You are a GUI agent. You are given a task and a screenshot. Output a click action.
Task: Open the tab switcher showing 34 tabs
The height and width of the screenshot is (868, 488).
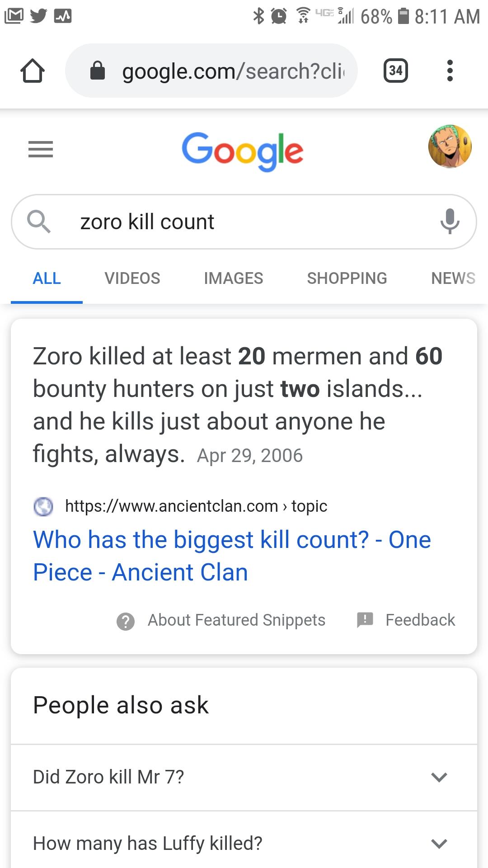[395, 71]
